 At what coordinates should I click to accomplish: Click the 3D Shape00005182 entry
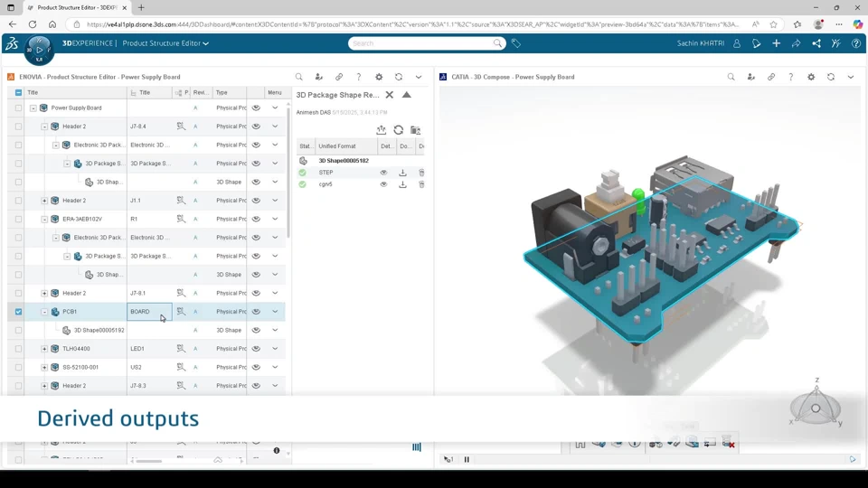[x=344, y=161]
